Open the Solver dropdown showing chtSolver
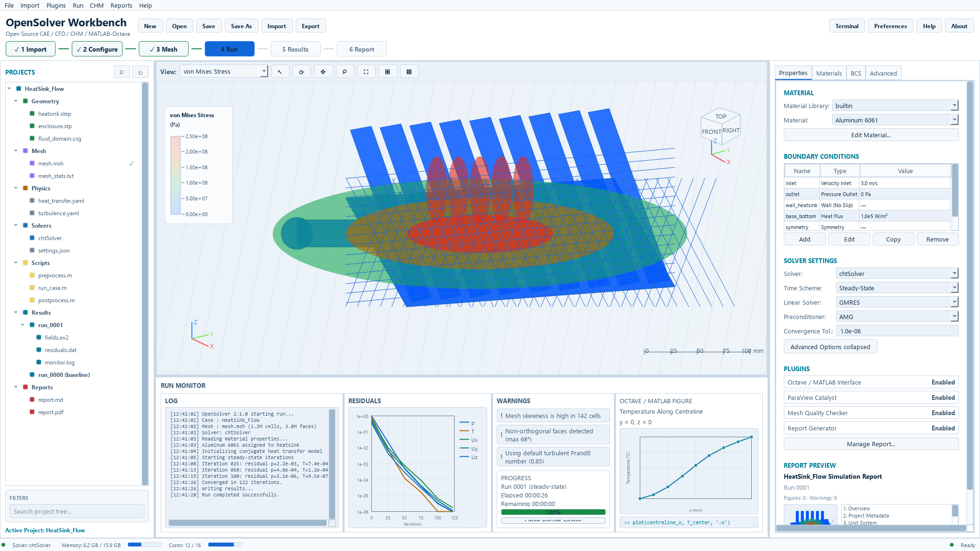Image resolution: width=980 pixels, height=551 pixels. click(x=897, y=274)
